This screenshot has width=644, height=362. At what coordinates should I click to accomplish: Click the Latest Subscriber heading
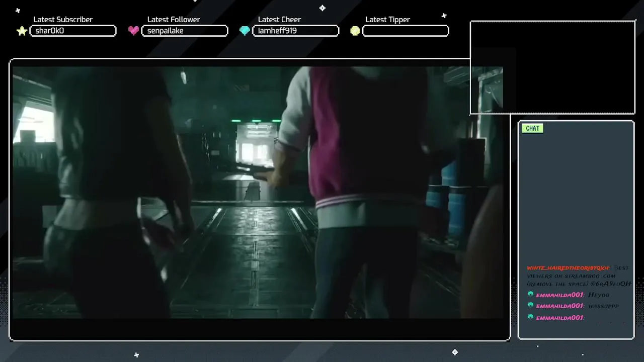point(63,20)
